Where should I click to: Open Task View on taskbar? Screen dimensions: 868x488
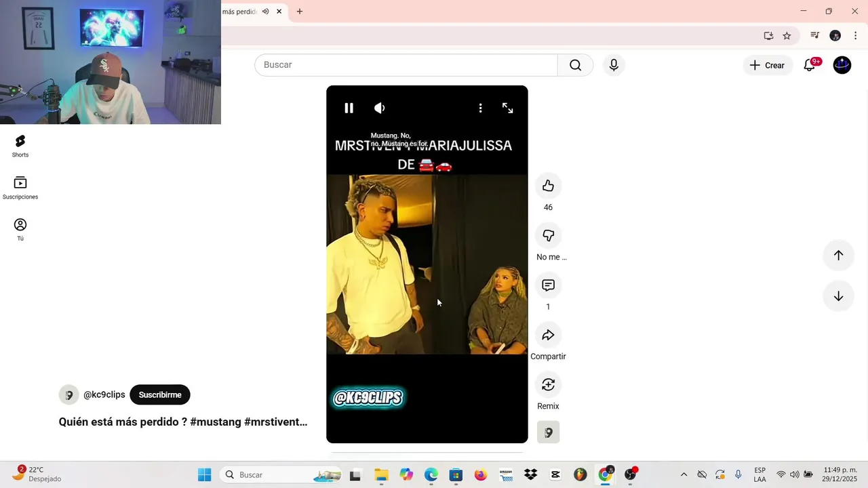[355, 475]
